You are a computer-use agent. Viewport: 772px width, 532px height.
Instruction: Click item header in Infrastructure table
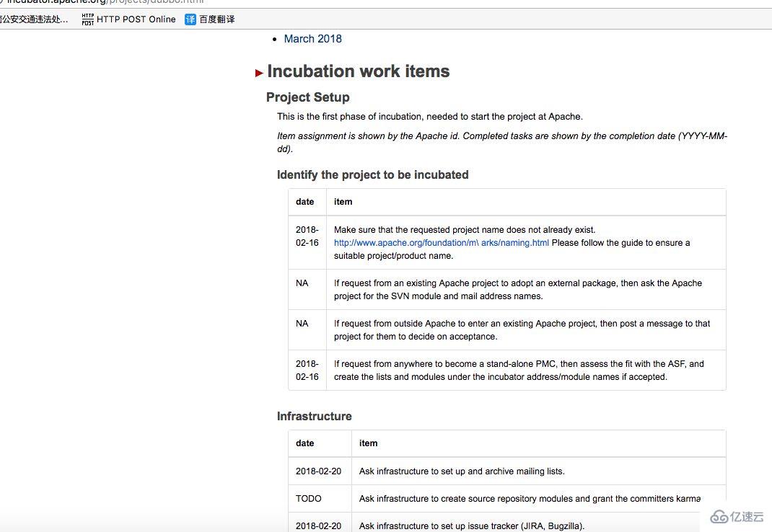368,443
